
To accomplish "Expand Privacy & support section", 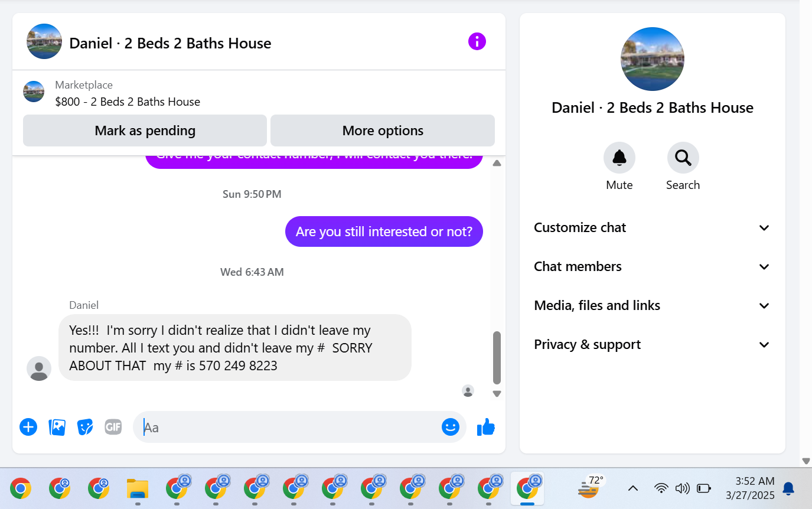I will [x=652, y=344].
